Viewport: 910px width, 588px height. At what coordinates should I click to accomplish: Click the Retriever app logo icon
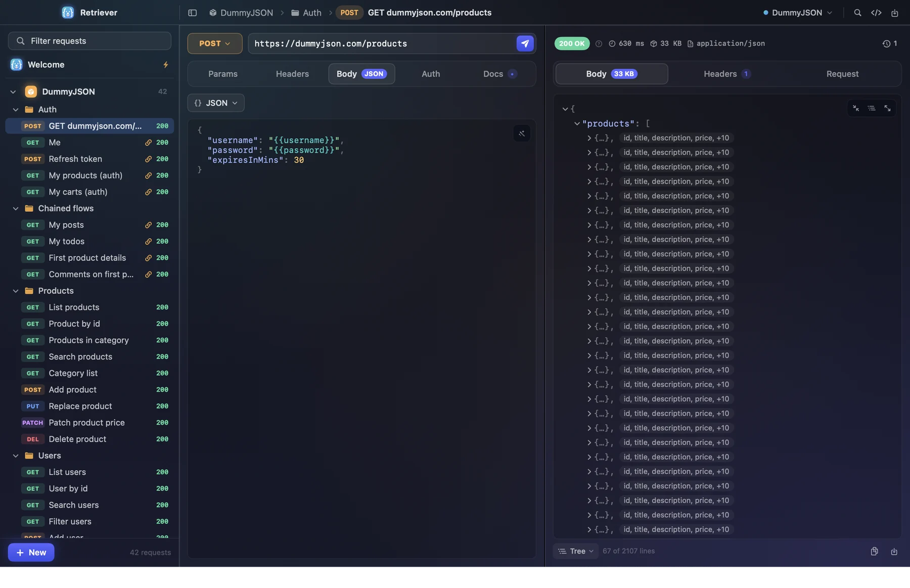pos(68,13)
